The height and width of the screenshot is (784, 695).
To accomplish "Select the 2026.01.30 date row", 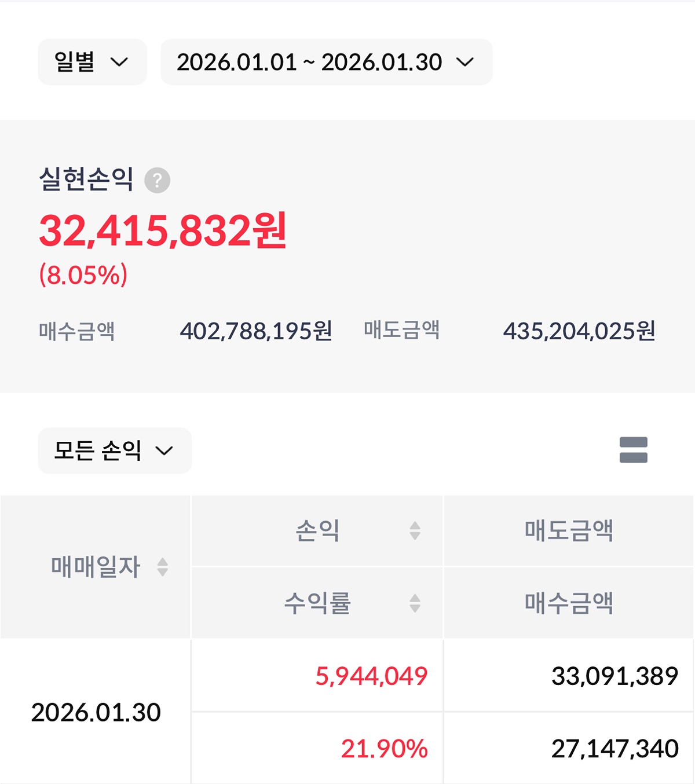I will [96, 712].
